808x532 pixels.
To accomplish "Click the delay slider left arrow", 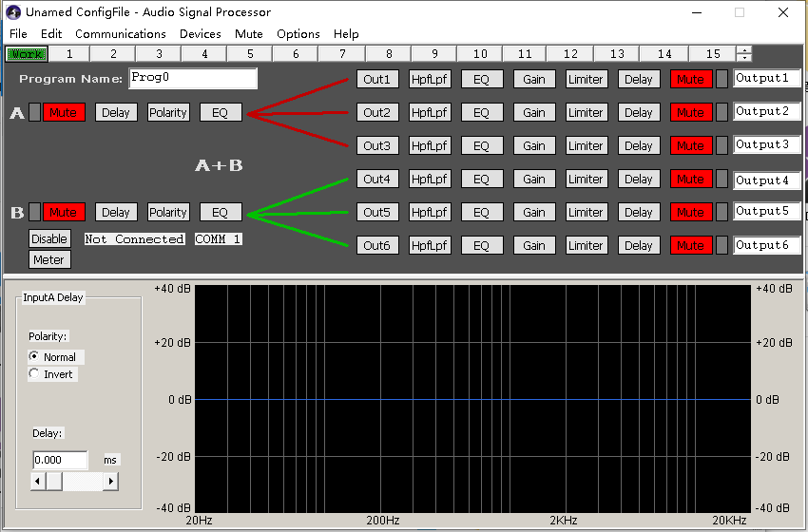I will click(x=37, y=482).
